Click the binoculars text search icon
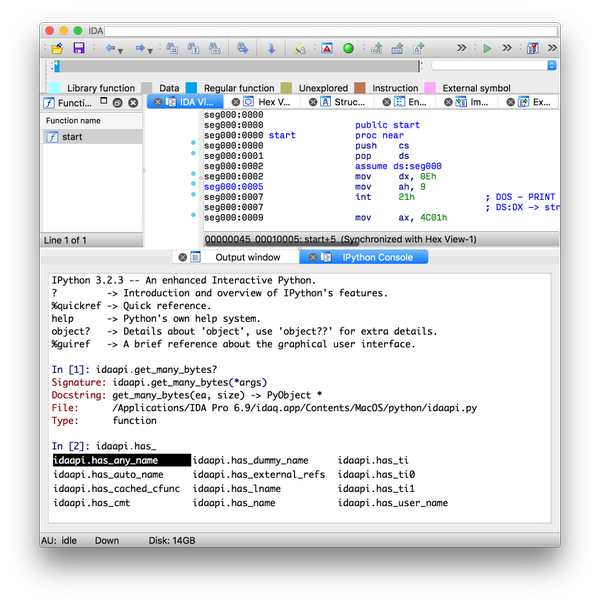 [x=193, y=48]
